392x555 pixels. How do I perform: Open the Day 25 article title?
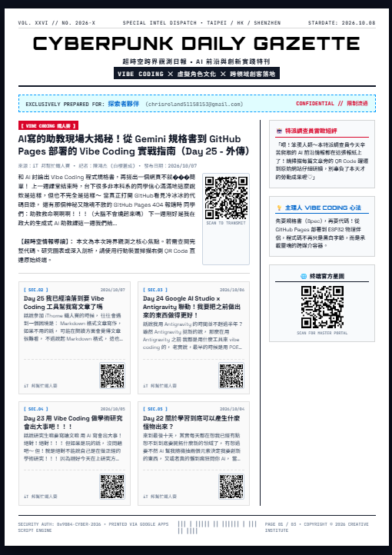[x=64, y=303]
